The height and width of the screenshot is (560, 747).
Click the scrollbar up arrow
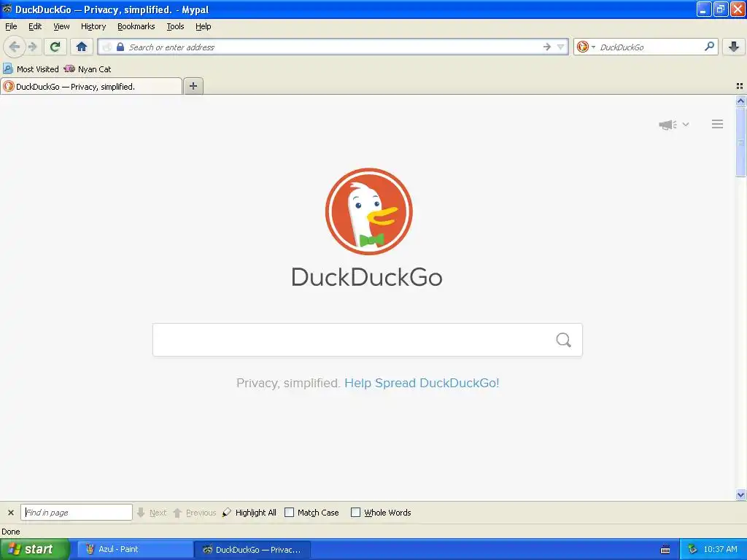pyautogui.click(x=740, y=101)
